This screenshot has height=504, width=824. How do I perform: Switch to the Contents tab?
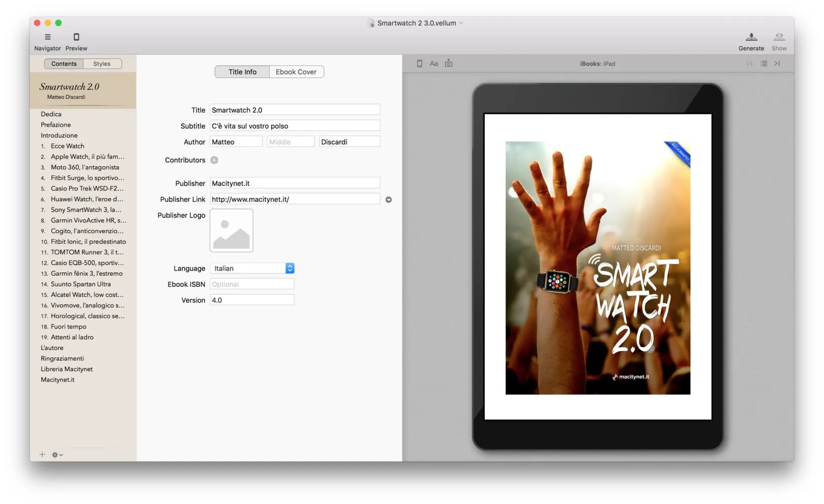64,64
